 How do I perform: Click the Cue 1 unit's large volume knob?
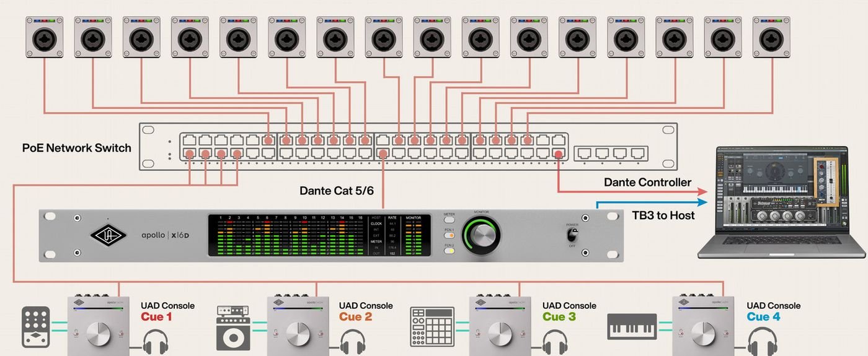(x=99, y=335)
